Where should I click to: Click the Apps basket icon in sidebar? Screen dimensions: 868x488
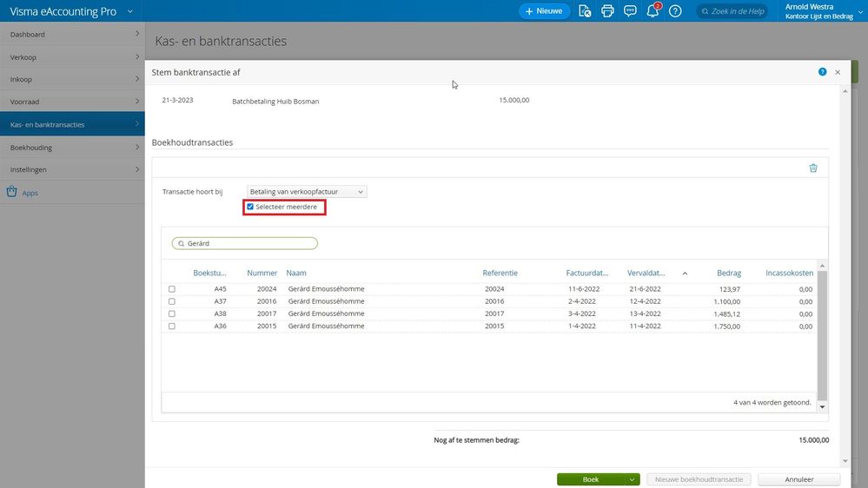click(11, 193)
